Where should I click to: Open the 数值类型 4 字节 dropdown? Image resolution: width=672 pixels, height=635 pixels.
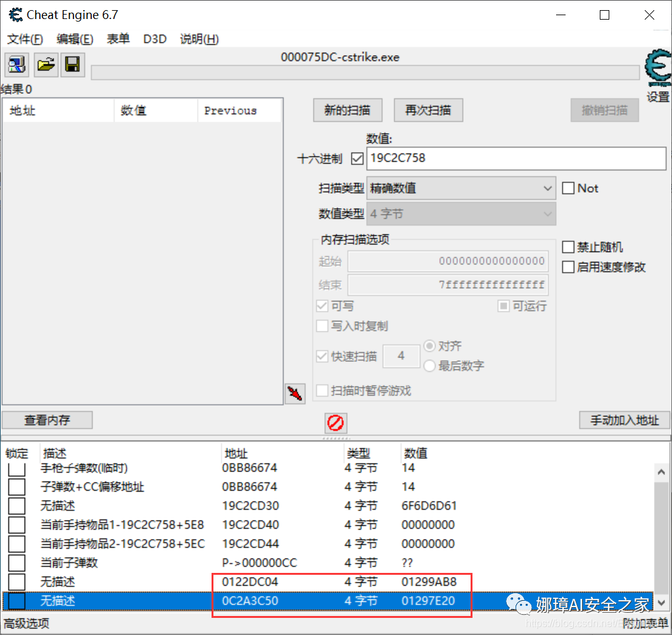click(x=461, y=214)
